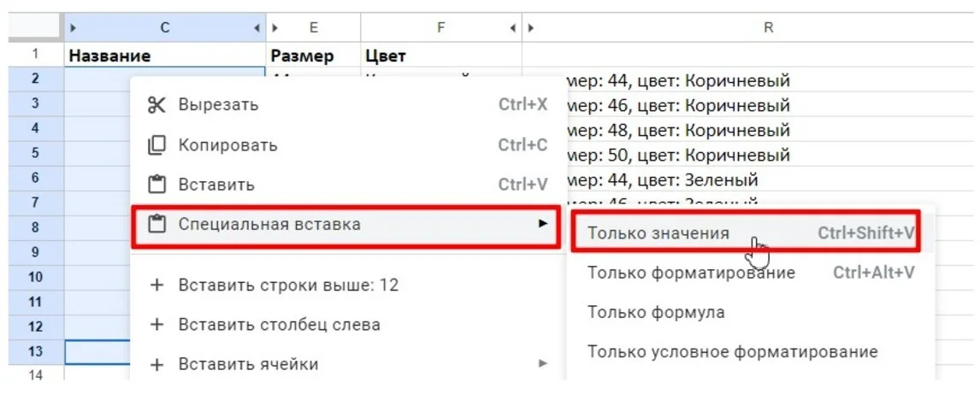Expand hidden columns arrow right of column F
The width and height of the screenshot is (980, 406).
point(512,27)
